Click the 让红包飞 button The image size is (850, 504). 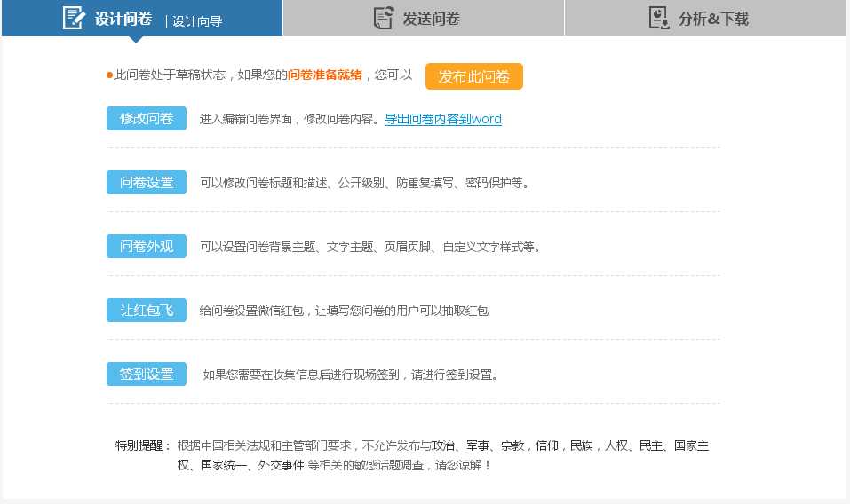[x=147, y=311]
